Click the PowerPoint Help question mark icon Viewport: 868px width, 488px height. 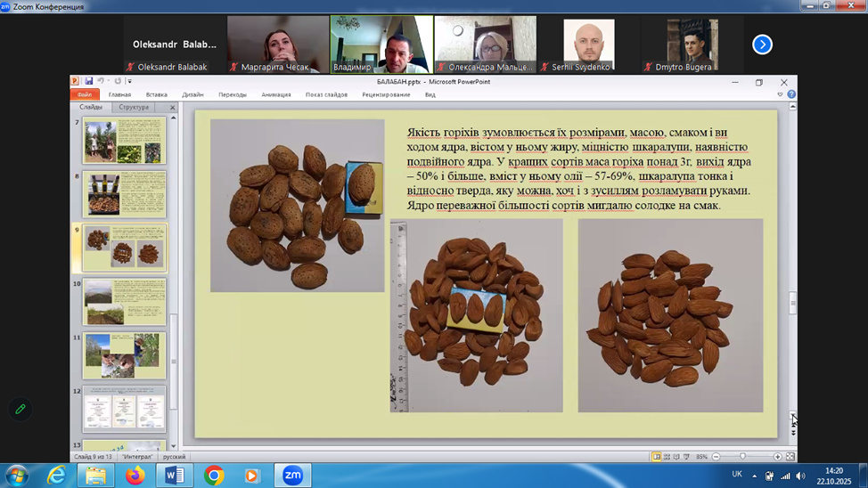(791, 94)
